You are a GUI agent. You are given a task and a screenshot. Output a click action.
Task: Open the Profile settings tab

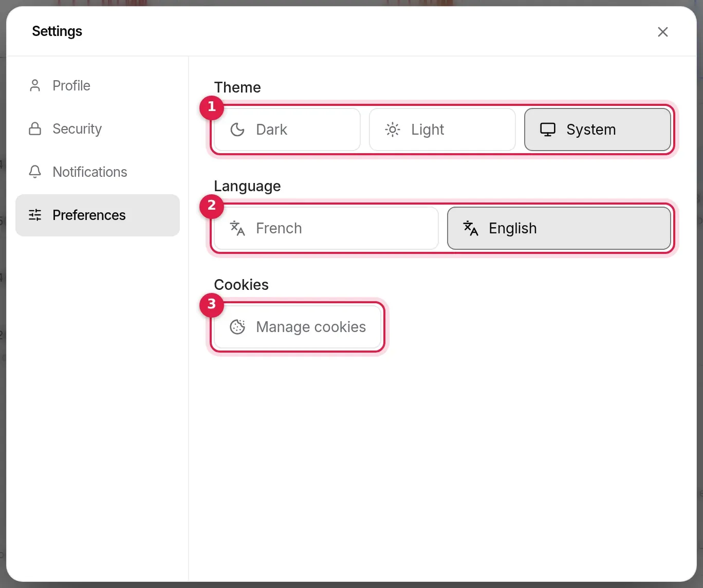98,86
